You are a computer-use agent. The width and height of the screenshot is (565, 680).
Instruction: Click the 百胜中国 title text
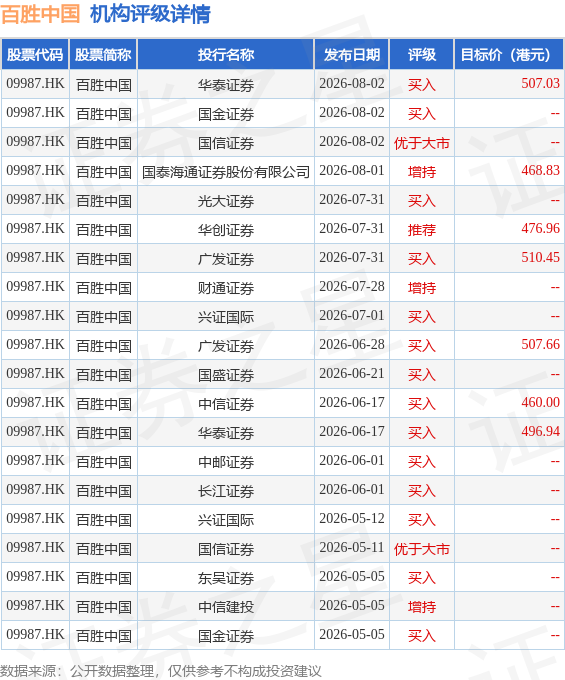pos(40,14)
